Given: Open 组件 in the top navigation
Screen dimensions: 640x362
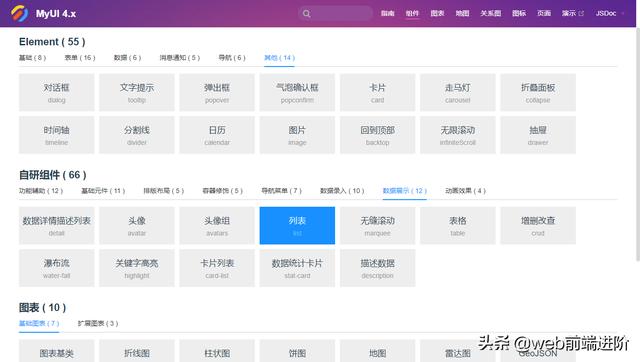Looking at the screenshot, I should [x=412, y=13].
